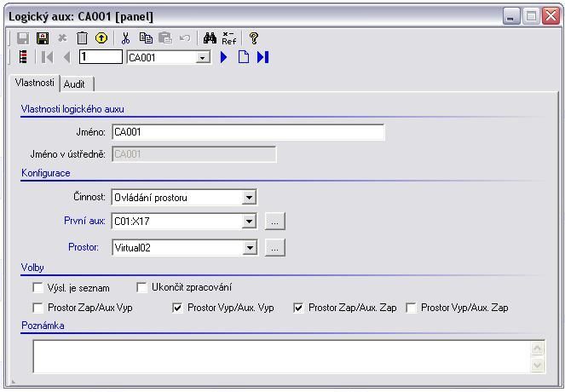The image size is (565, 392).
Task: Click the trash can delete icon
Action: click(82, 38)
